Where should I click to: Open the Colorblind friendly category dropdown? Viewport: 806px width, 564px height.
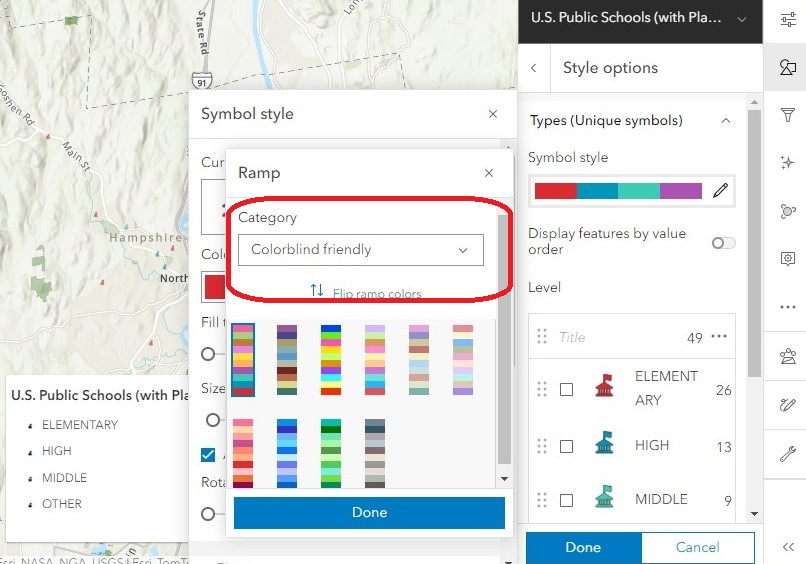click(x=361, y=250)
